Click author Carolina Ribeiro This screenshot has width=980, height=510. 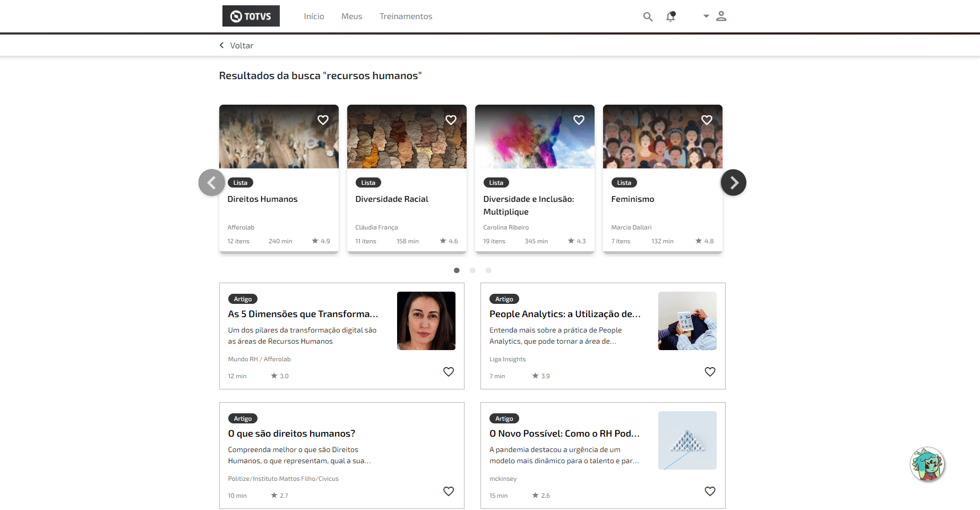[x=506, y=227]
